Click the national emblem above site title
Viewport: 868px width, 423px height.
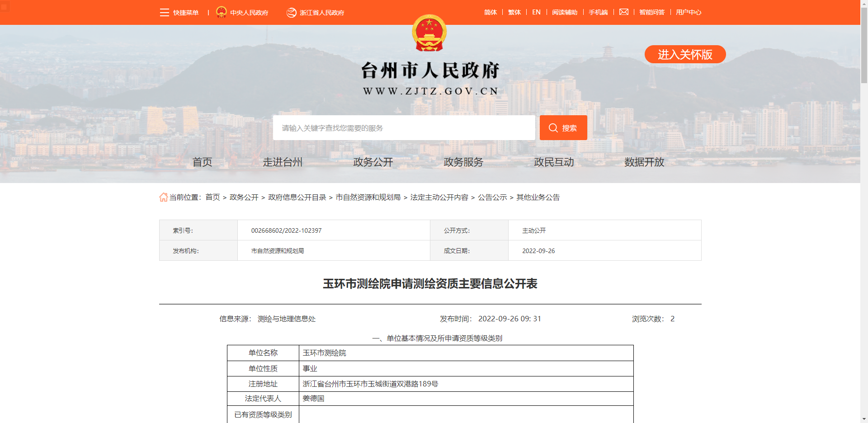tap(429, 33)
